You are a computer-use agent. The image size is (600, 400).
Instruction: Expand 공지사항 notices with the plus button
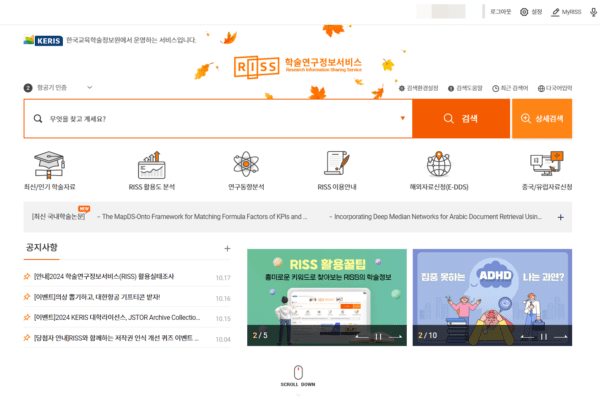tap(227, 248)
